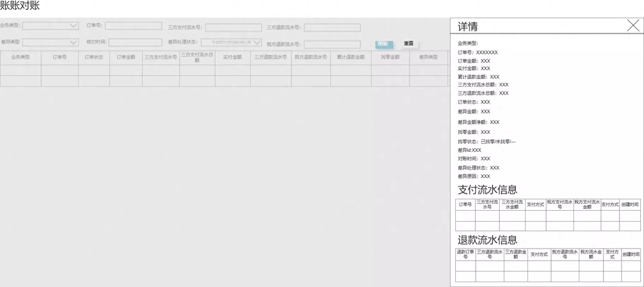
Task: Click the 差异原因: XXX detail line
Action: (474, 176)
